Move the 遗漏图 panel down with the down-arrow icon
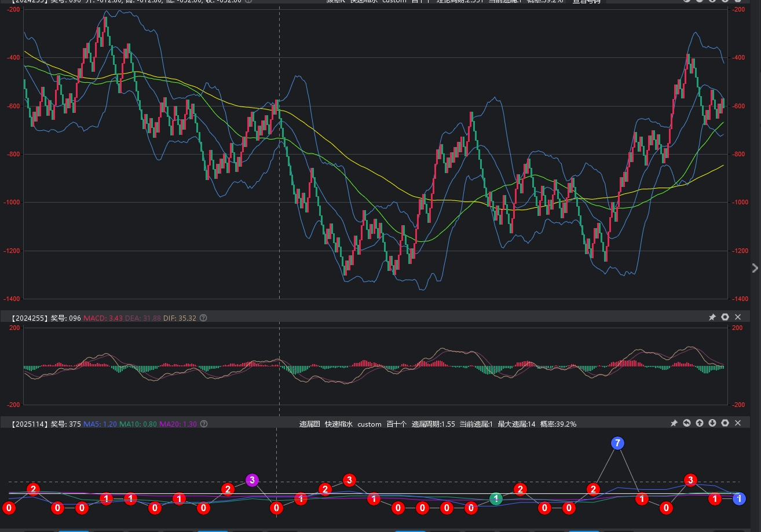The image size is (761, 532). (x=712, y=423)
